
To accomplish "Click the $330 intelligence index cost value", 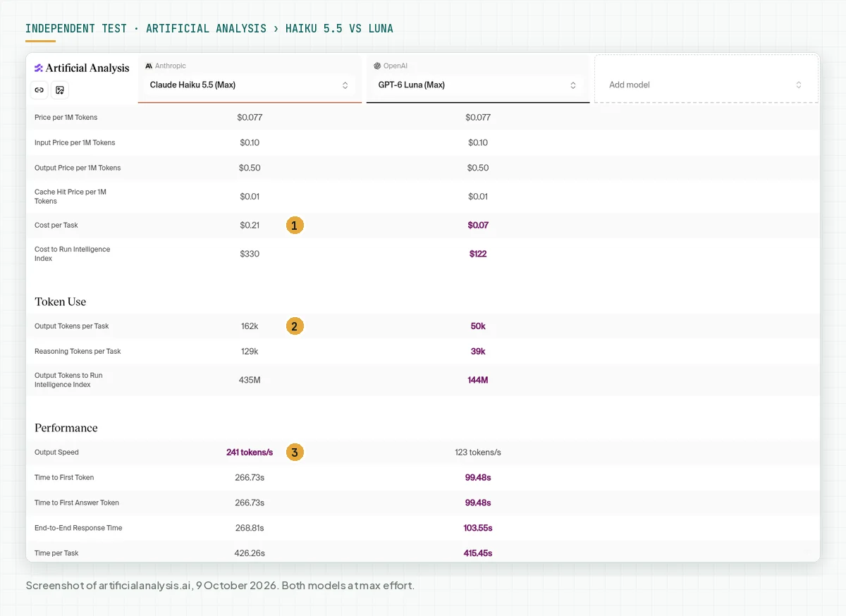I will click(250, 254).
